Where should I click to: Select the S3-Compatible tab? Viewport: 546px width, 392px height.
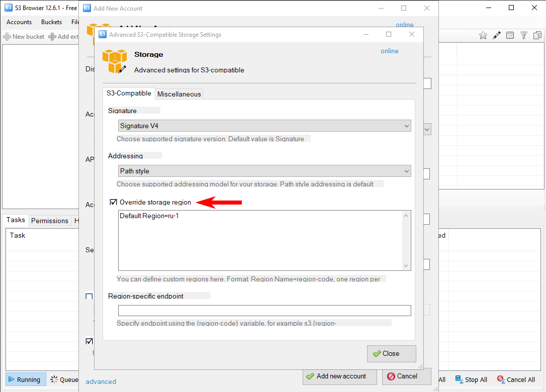coord(129,93)
